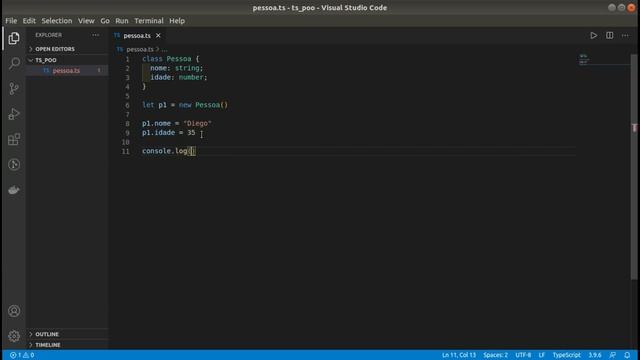Change end of line sequence LF
640x360 pixels.
click(x=541, y=355)
